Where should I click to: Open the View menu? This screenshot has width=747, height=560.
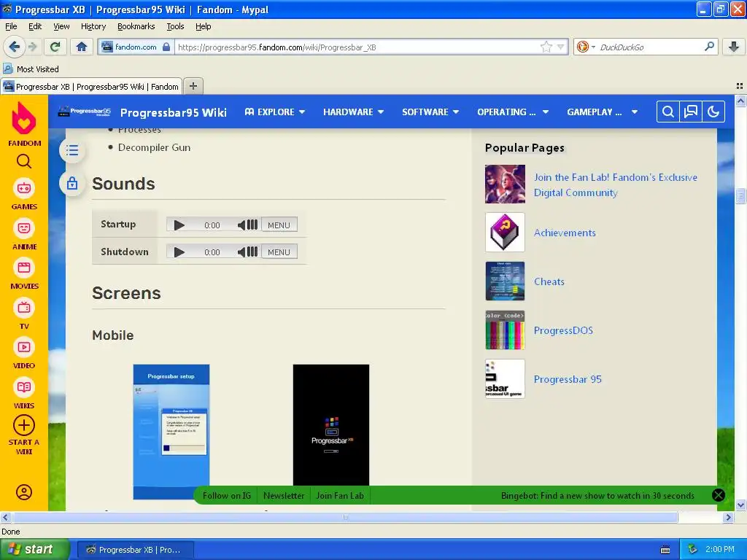tap(61, 26)
